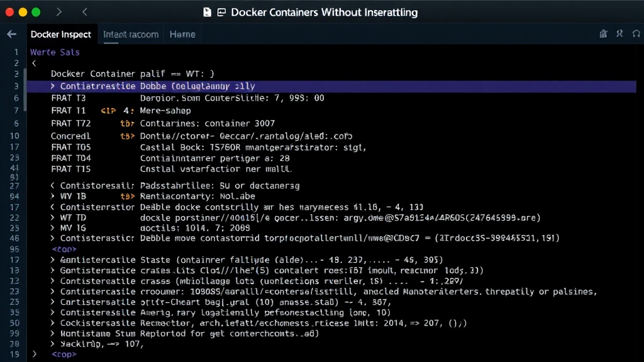Select the FRAT T1 Mere-sahep row

pyautogui.click(x=121, y=111)
